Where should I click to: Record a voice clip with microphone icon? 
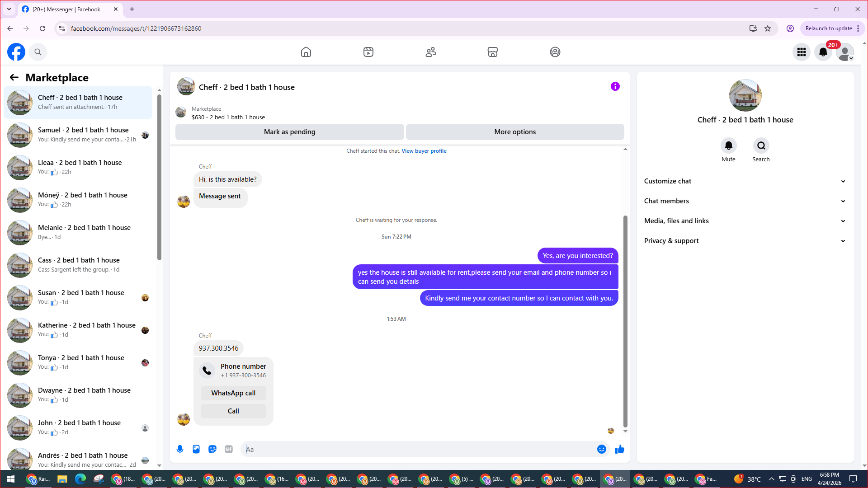180,449
